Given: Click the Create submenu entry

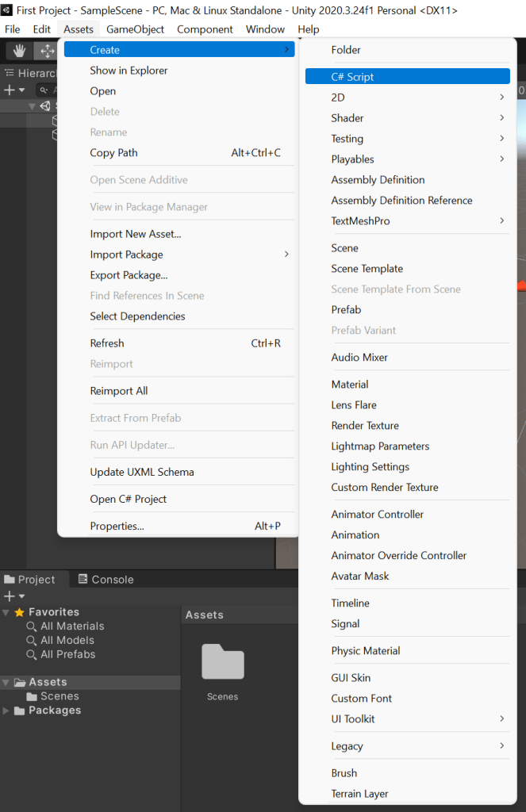Looking at the screenshot, I should pyautogui.click(x=179, y=50).
